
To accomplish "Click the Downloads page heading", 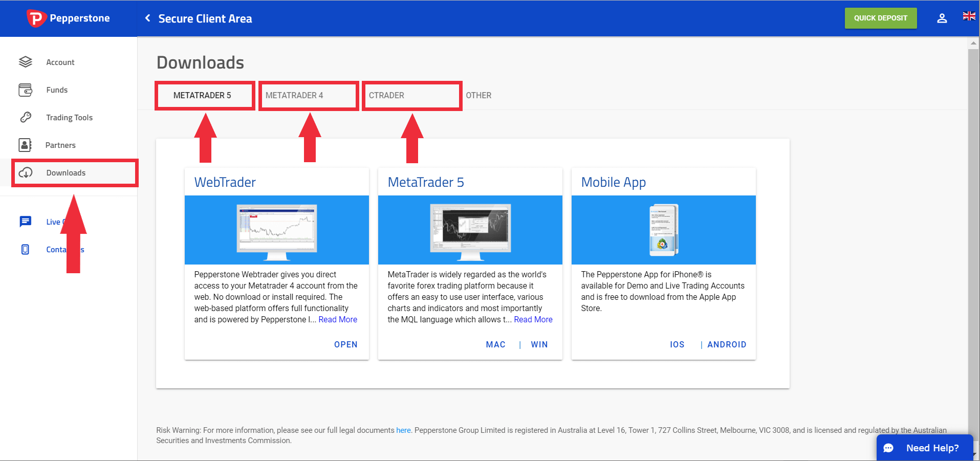I will coord(200,62).
